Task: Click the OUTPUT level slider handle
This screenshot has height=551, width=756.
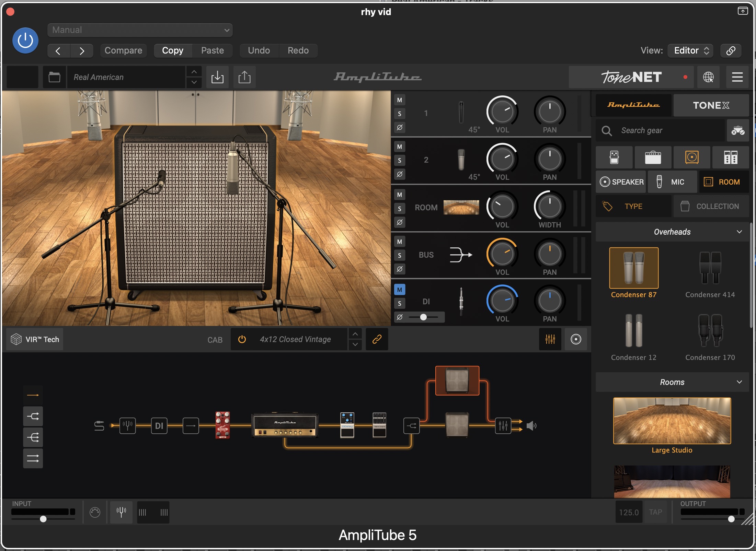Action: [x=731, y=519]
